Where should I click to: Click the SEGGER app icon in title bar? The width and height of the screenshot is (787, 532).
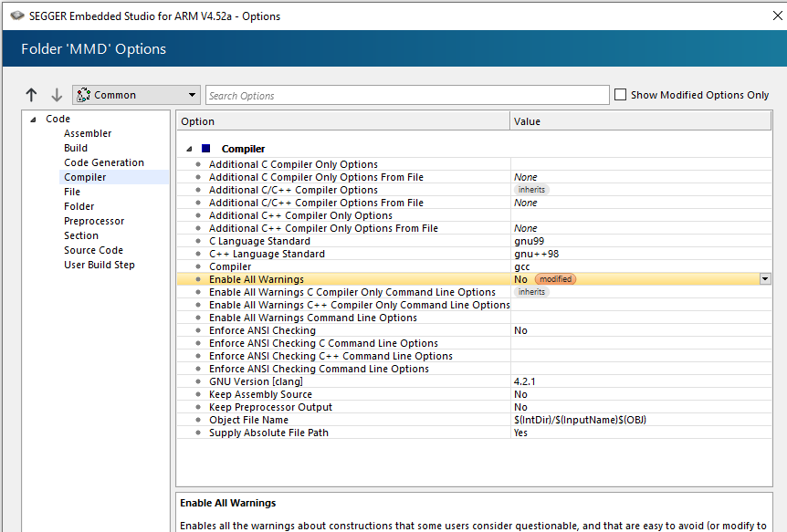pyautogui.click(x=17, y=16)
